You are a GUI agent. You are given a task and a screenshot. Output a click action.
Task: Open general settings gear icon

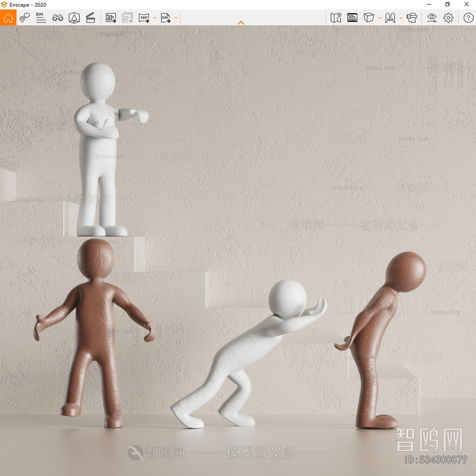tap(448, 18)
